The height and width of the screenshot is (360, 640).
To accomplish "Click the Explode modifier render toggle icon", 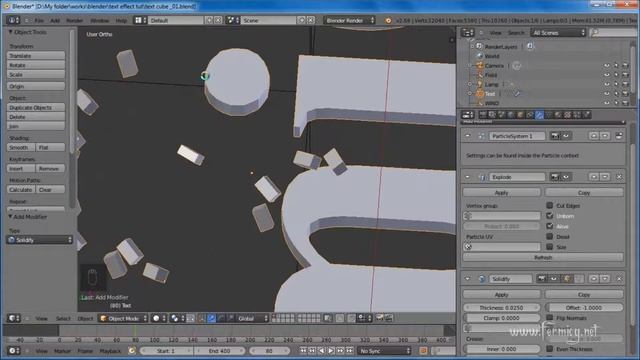I will (555, 177).
